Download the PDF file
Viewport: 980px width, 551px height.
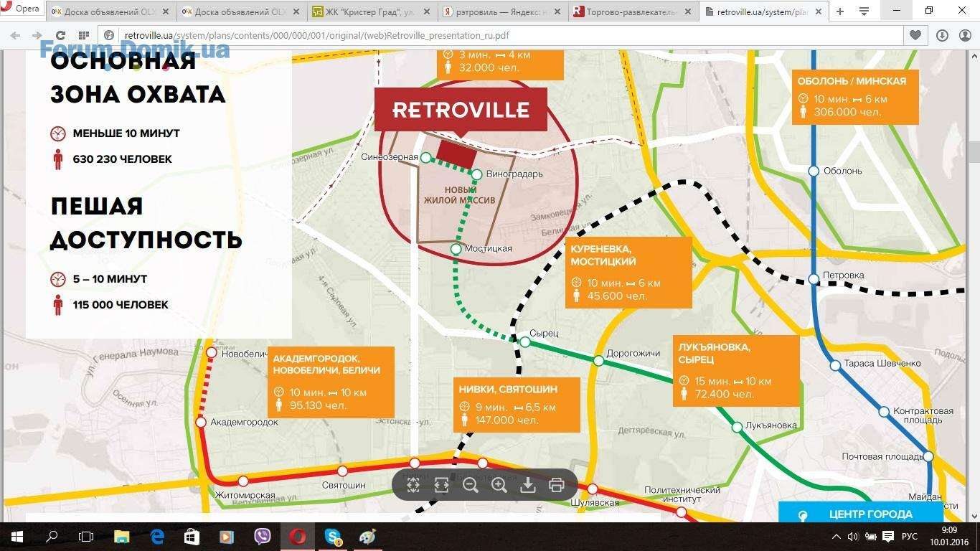528,485
